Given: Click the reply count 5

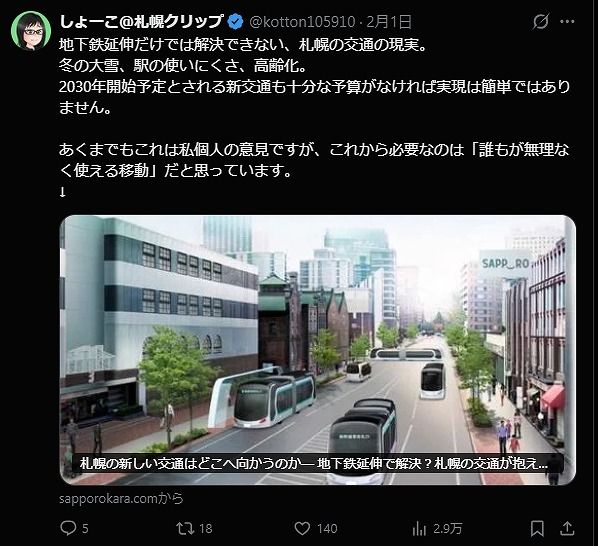Looking at the screenshot, I should 85,528.
